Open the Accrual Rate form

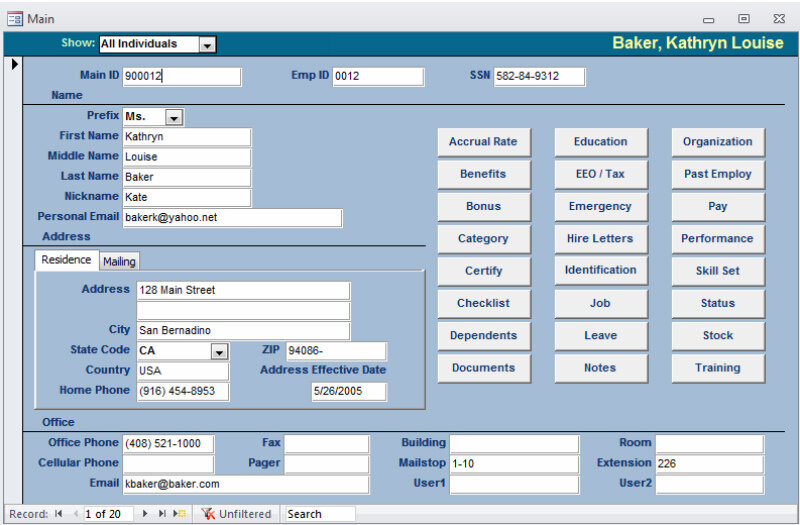click(x=483, y=142)
